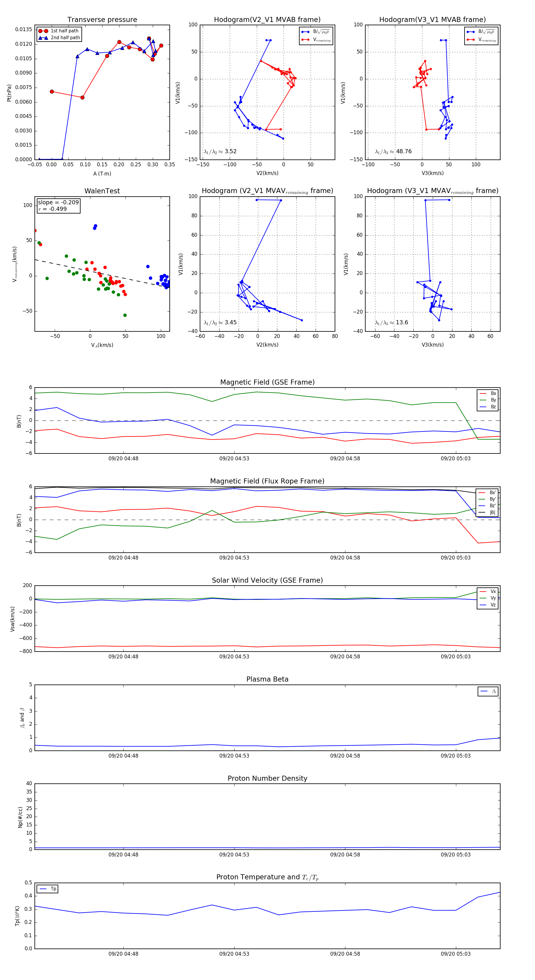Click the Tp legend entry

(48, 889)
